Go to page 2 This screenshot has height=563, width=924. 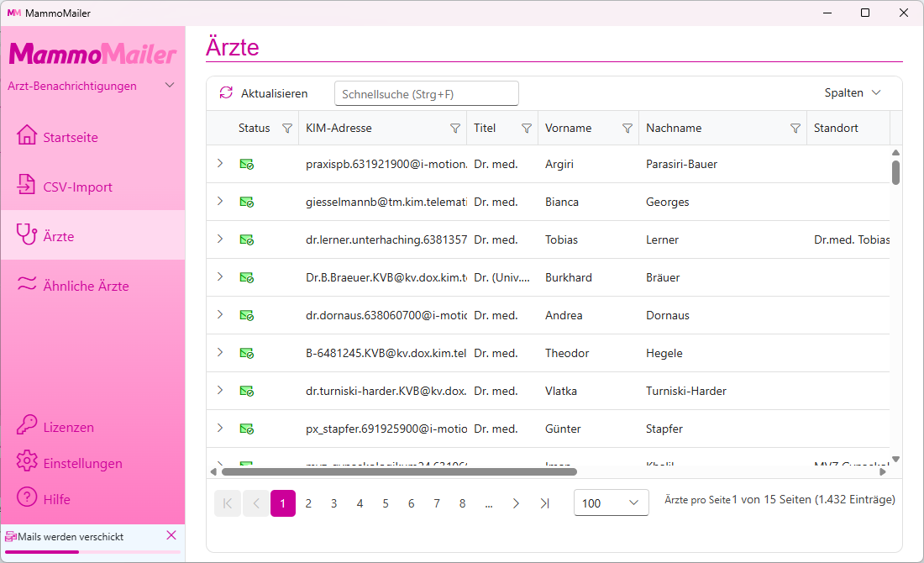click(x=308, y=503)
